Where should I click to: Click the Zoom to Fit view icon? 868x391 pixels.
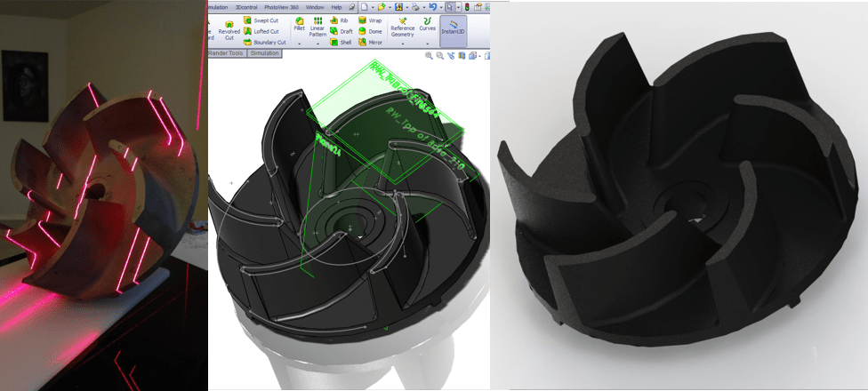point(429,55)
